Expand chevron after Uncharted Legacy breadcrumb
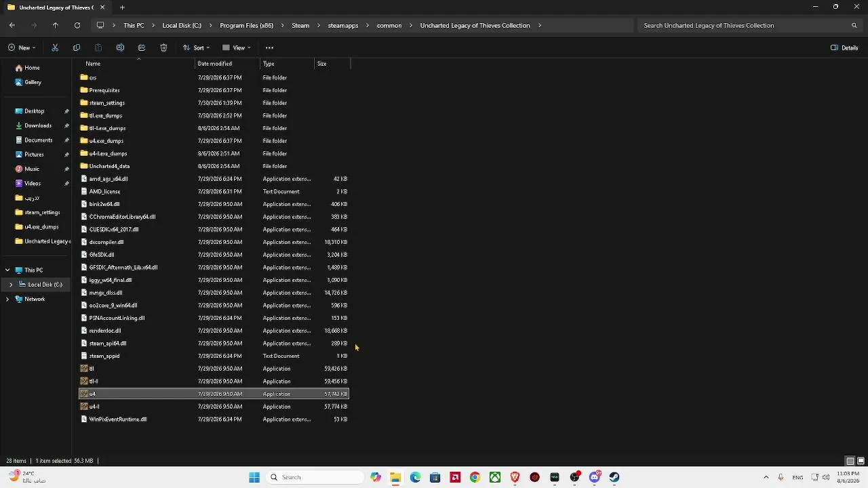The image size is (868, 488). tap(540, 25)
